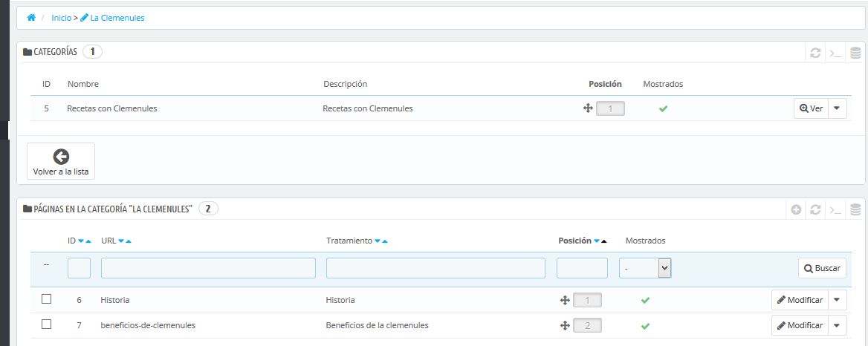Viewport: 868px width, 346px height.
Task: Add a new page with the plus icon
Action: [796, 210]
